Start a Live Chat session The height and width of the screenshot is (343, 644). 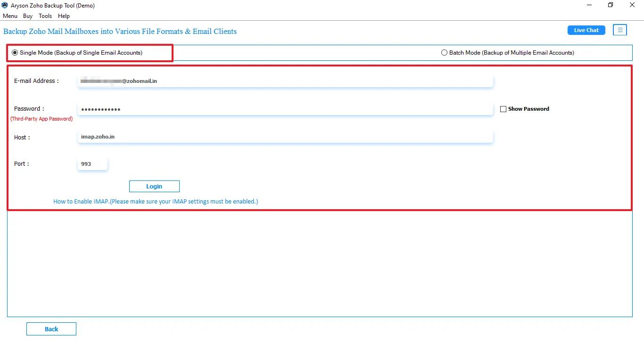(586, 30)
